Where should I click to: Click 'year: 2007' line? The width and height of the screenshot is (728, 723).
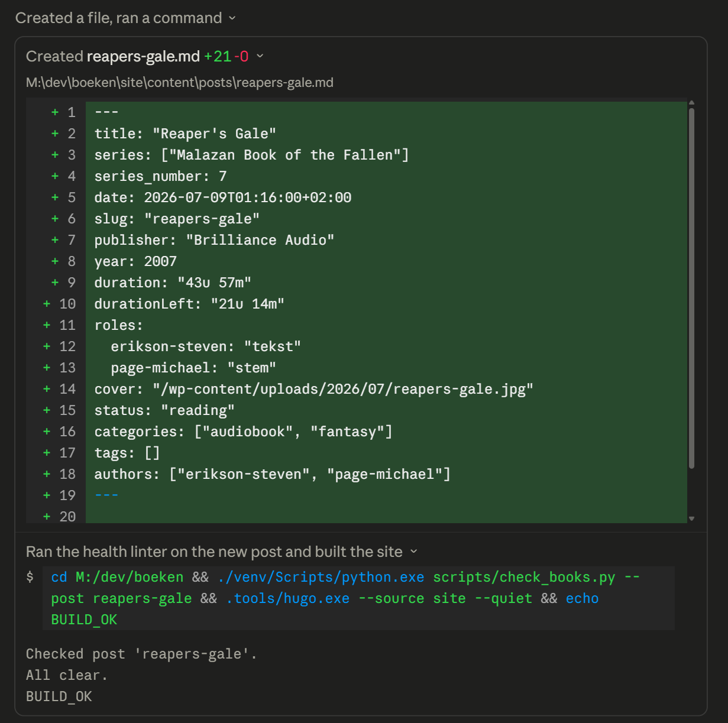click(x=135, y=261)
